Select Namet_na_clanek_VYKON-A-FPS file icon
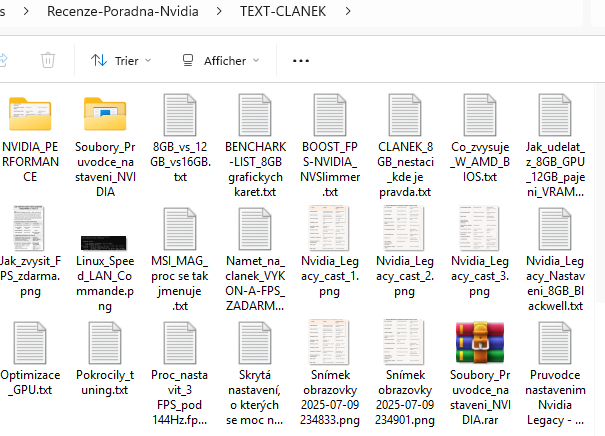Image resolution: width=605 pixels, height=436 pixels. (x=255, y=229)
